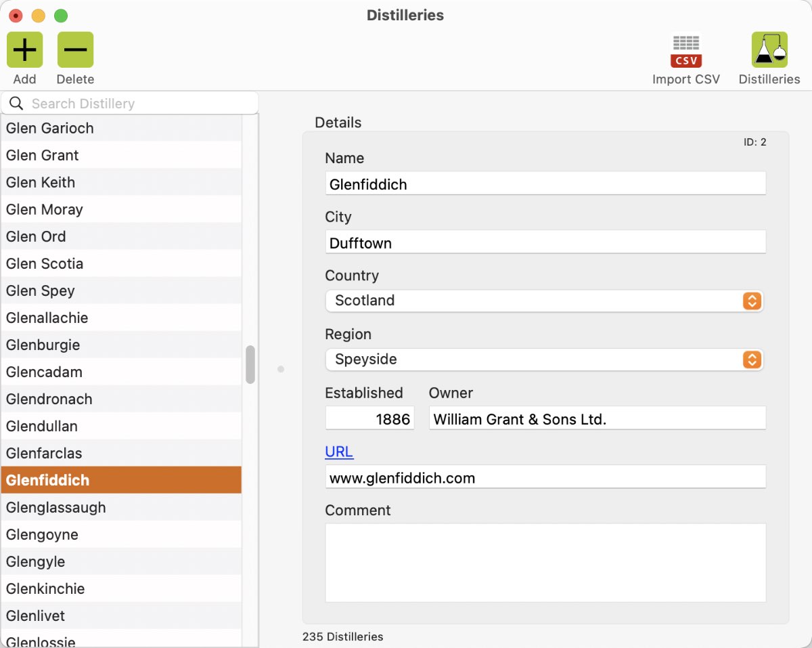This screenshot has width=812, height=648.
Task: Click the magnifier icon in search box
Action: (x=17, y=104)
